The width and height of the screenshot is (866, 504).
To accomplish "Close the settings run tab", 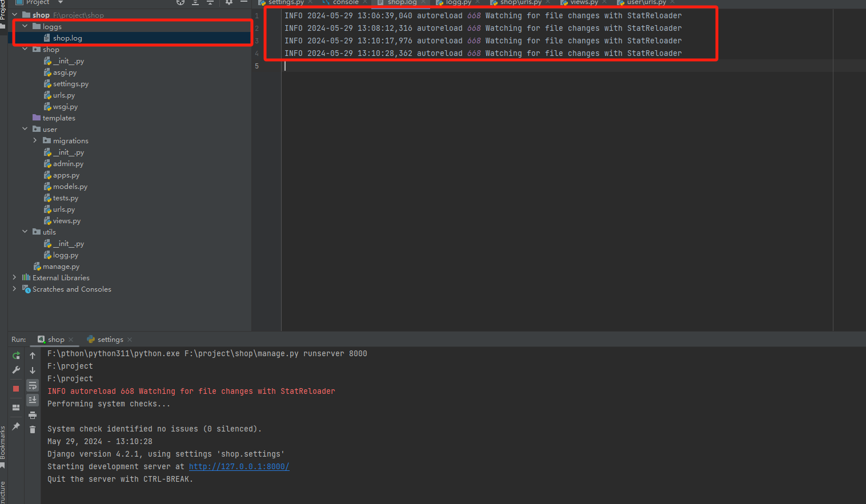I will click(130, 340).
